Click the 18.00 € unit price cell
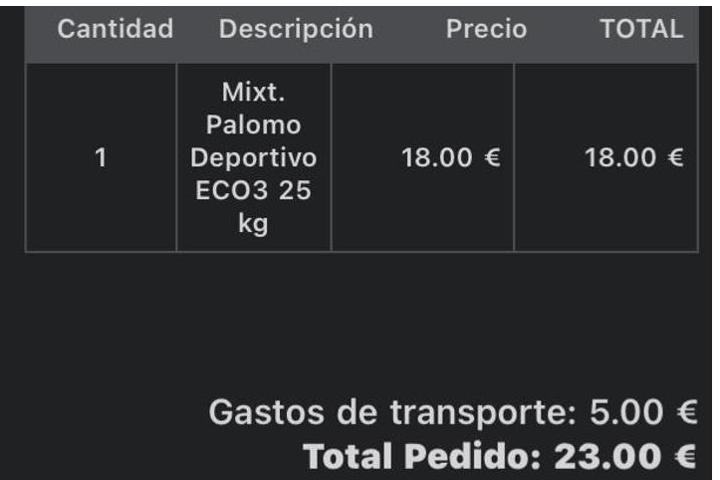The width and height of the screenshot is (720, 480). tap(422, 158)
